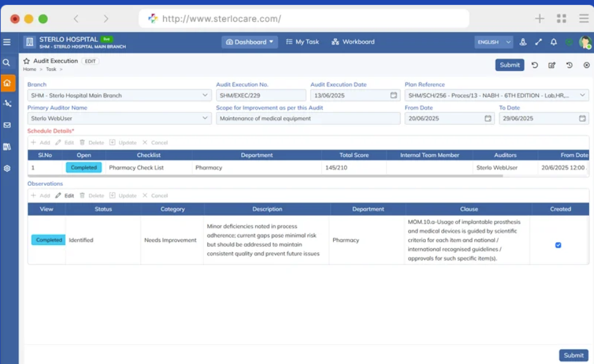Viewport: 594px width, 364px height.
Task: Open the edit note icon beside Submit
Action: [x=552, y=65]
